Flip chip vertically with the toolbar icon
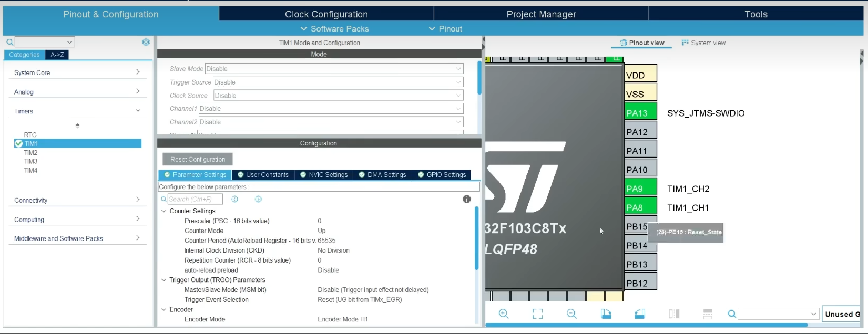The height and width of the screenshot is (334, 868). tap(708, 314)
